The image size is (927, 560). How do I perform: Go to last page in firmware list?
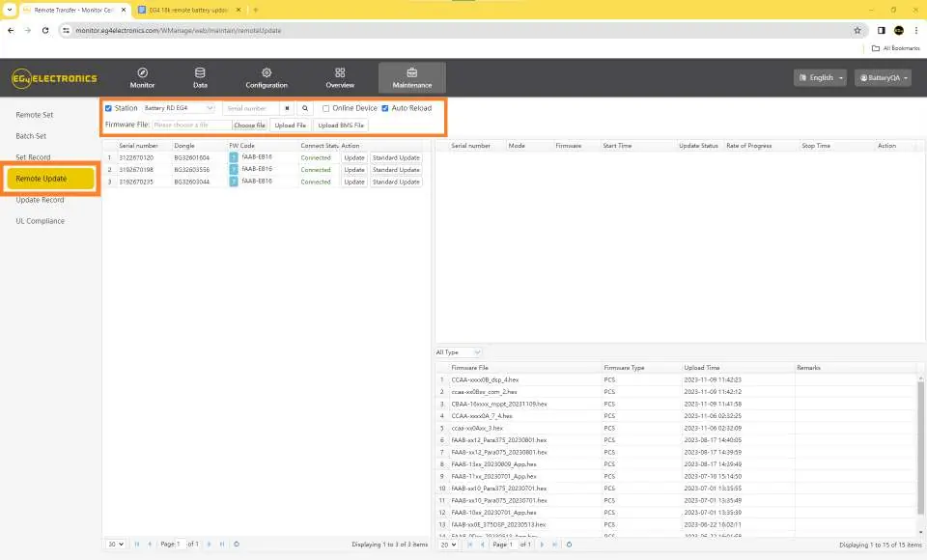[x=554, y=545]
